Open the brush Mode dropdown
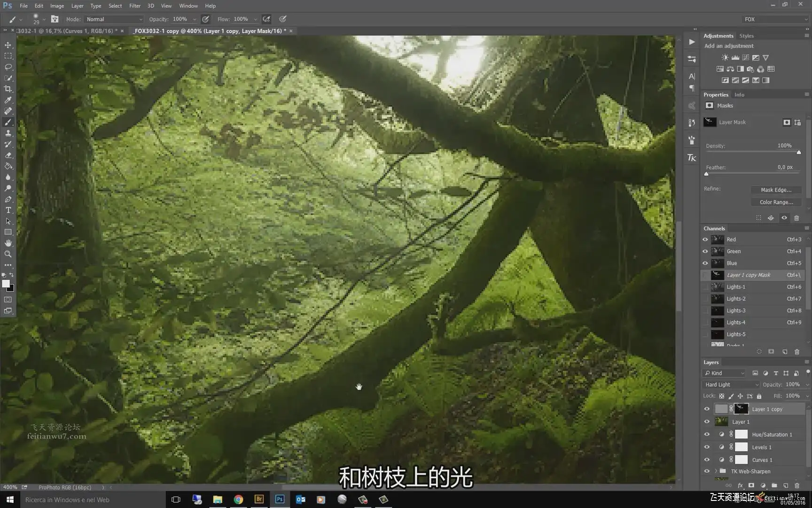This screenshot has height=508, width=812. [114, 19]
